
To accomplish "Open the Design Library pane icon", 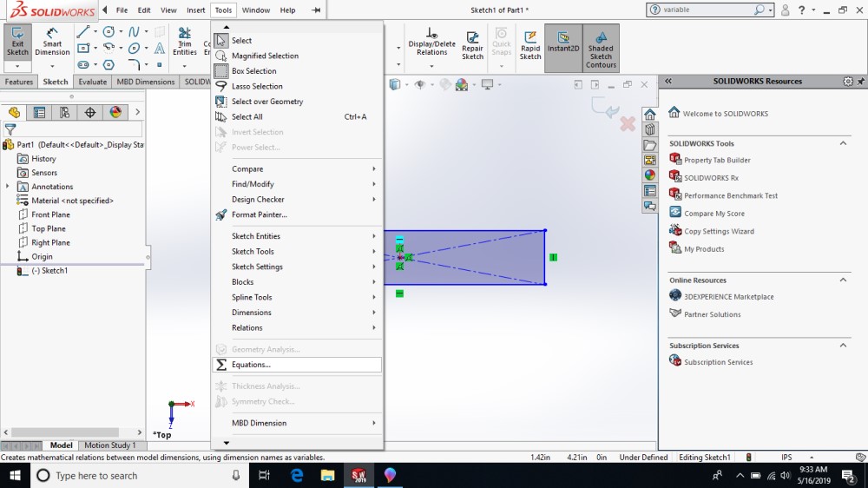I will [x=650, y=129].
